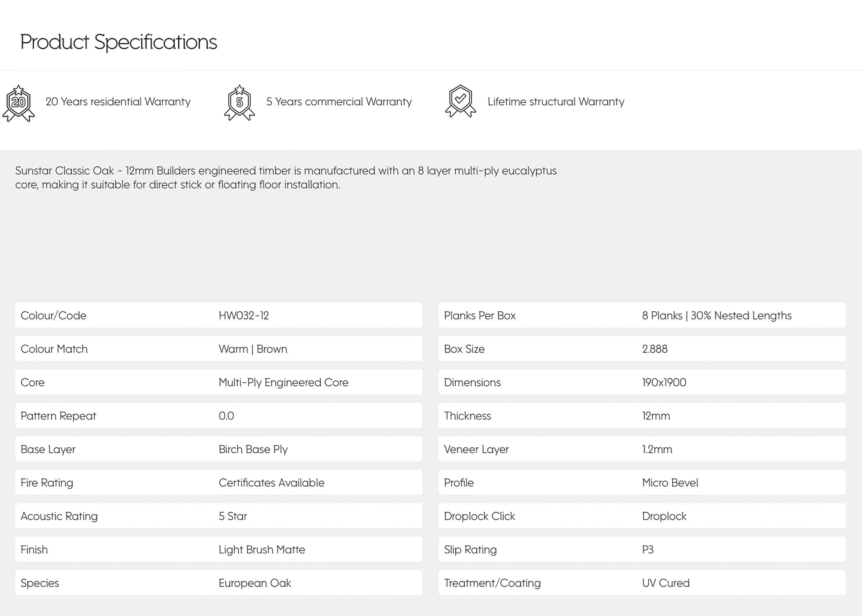863x616 pixels.
Task: Select 'Micro Bevel' profile value
Action: pyautogui.click(x=670, y=483)
